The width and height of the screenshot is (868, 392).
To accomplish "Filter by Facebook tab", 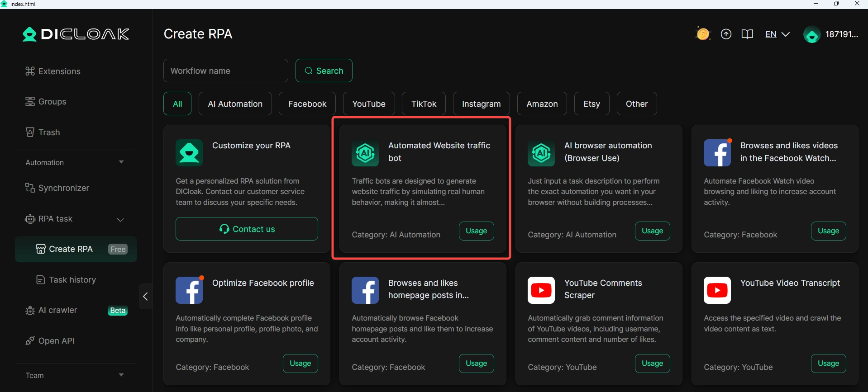I will [307, 104].
